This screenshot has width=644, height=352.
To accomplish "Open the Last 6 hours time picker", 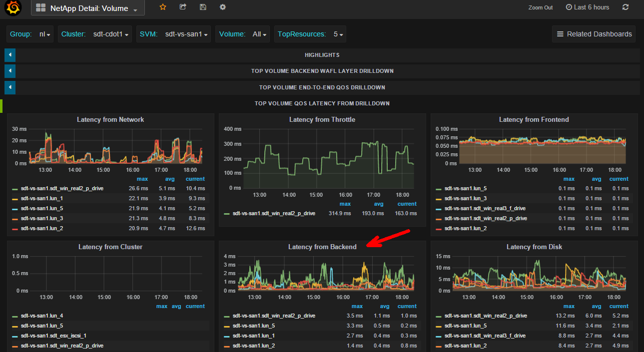I will tap(588, 7).
